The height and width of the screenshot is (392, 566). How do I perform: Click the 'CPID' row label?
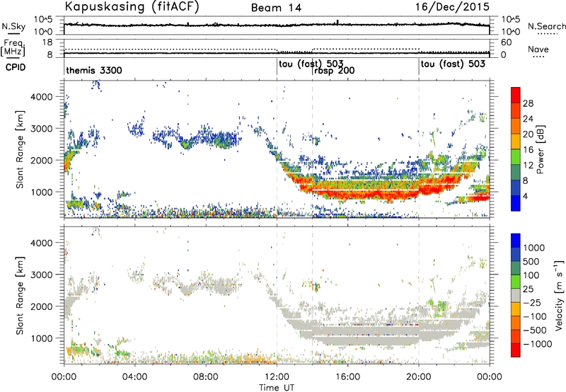pyautogui.click(x=16, y=67)
